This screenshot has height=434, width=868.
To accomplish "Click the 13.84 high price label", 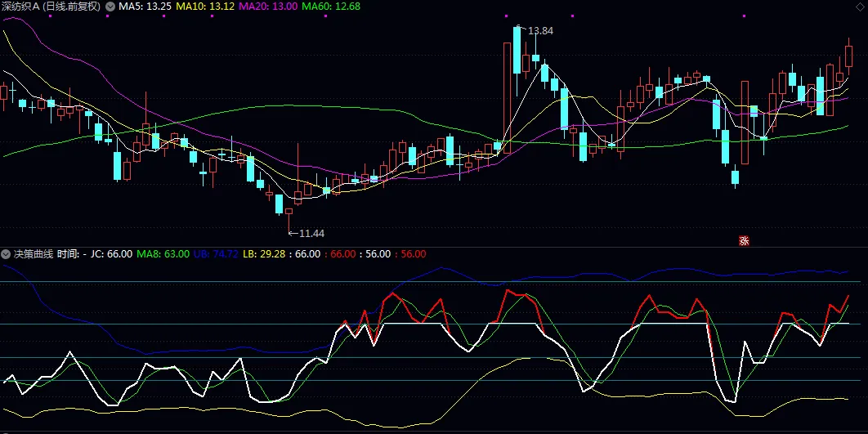I will (x=541, y=31).
